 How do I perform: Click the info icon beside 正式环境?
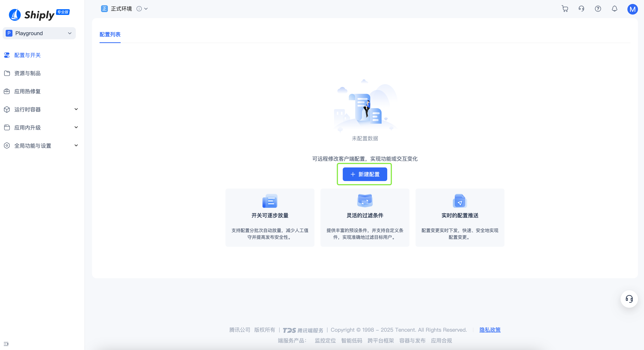point(139,8)
